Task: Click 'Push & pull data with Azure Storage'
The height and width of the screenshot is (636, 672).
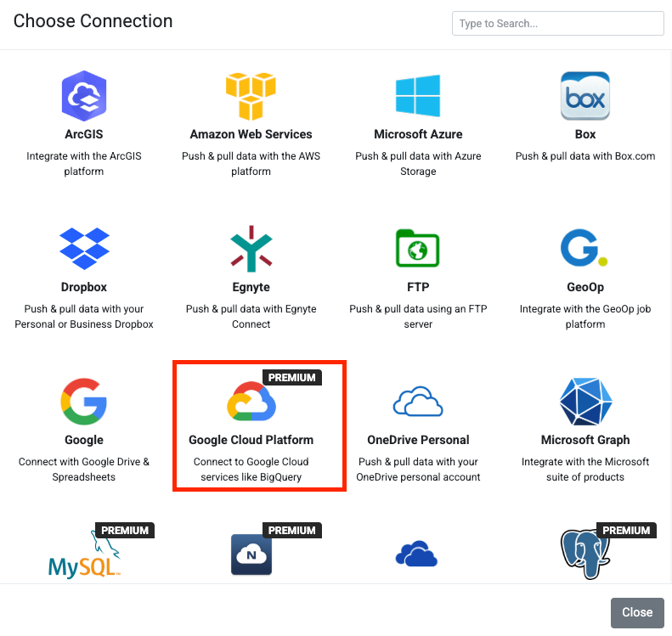Action: [418, 164]
